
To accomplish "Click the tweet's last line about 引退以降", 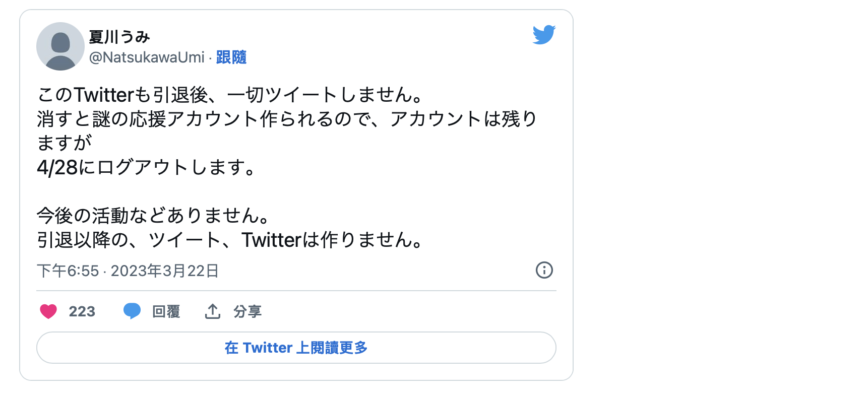I will (230, 240).
